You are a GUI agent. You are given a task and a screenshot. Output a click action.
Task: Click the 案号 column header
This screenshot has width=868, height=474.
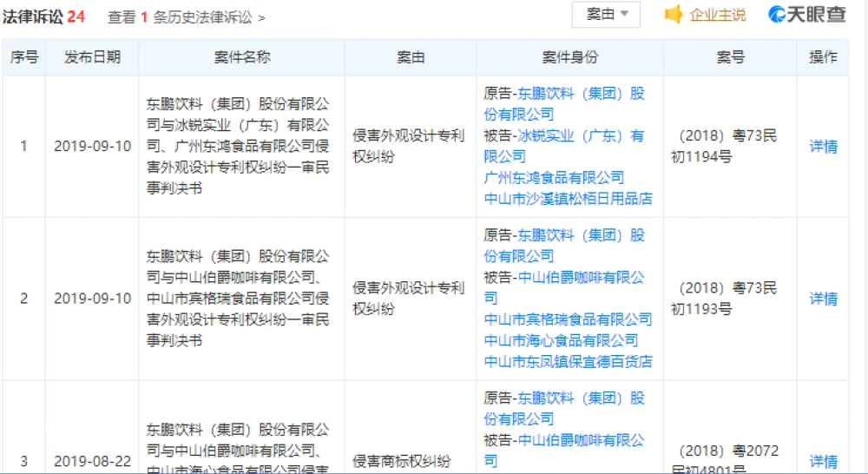(730, 57)
